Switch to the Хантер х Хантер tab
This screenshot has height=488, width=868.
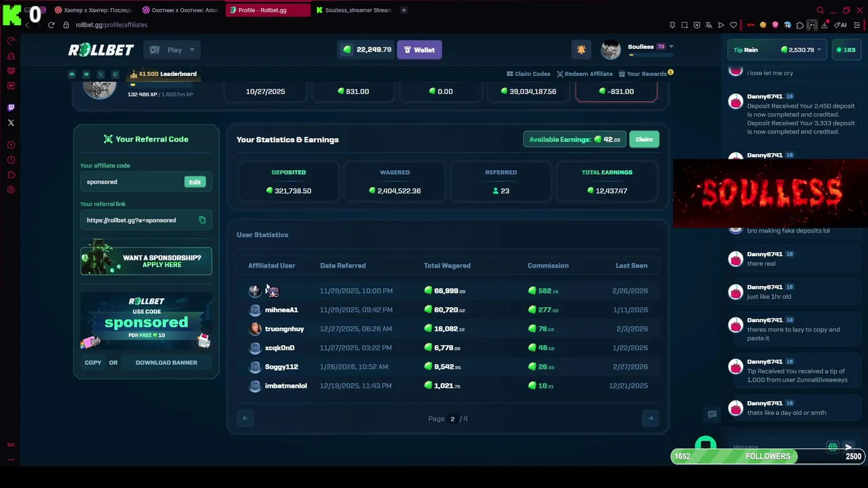[x=93, y=10]
